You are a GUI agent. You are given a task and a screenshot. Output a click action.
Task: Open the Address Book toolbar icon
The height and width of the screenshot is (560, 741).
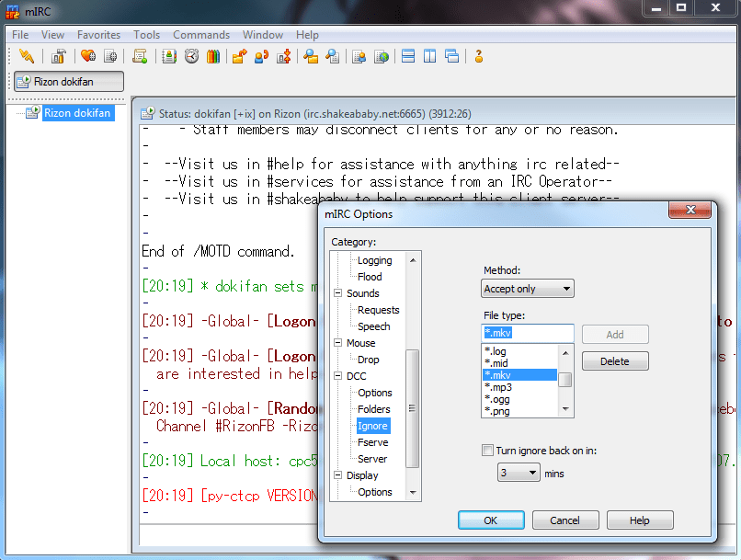[169, 56]
